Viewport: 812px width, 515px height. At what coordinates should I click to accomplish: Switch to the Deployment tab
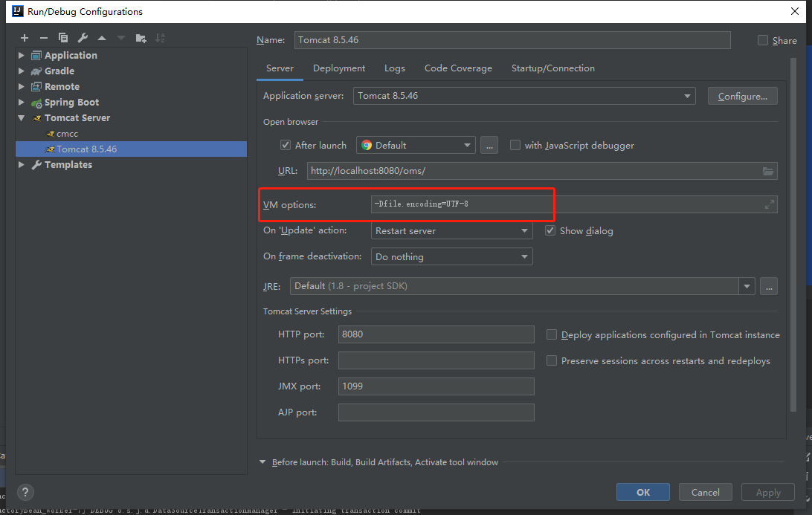point(339,68)
